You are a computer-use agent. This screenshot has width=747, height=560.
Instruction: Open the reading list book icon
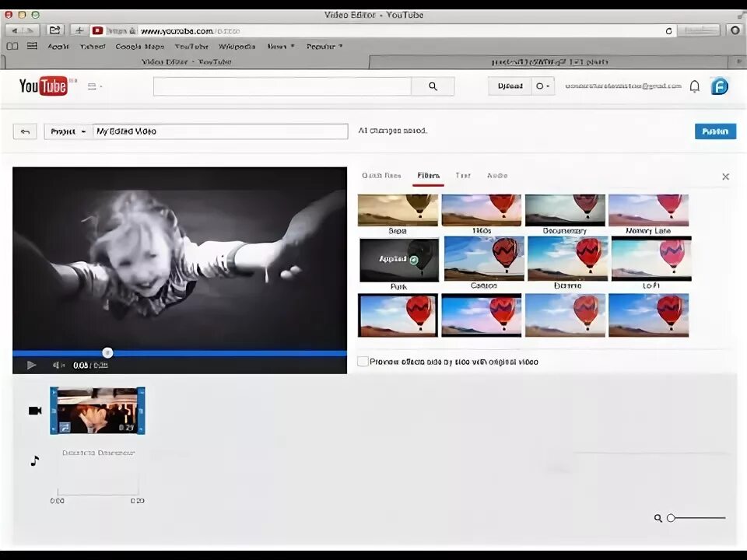pyautogui.click(x=12, y=46)
